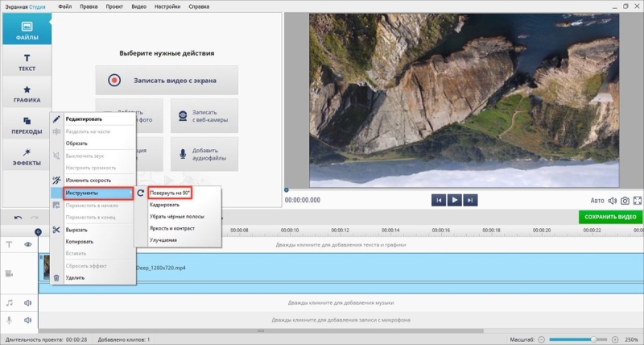This screenshot has height=345, width=644.
Task: Click the text and graphics track placeholder
Action: coord(341,245)
